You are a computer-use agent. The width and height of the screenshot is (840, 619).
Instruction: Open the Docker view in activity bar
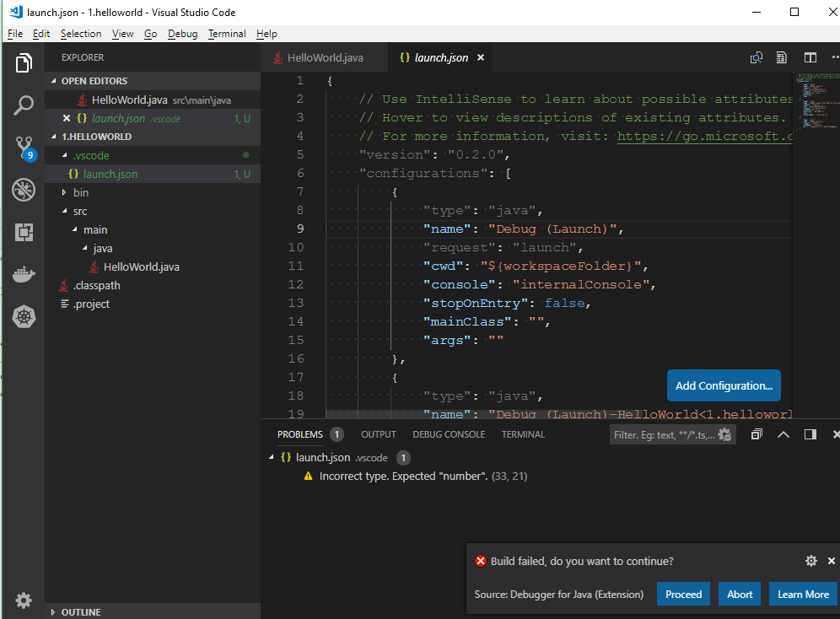[24, 274]
